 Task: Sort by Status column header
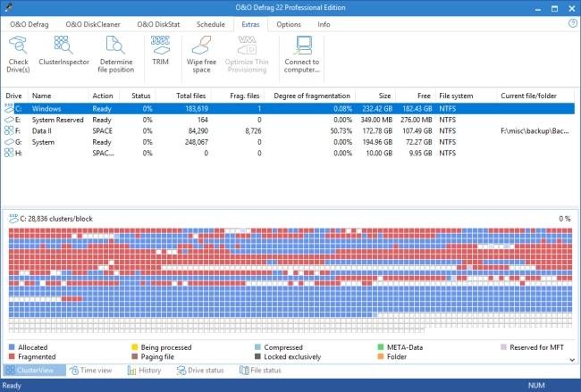[x=138, y=96]
